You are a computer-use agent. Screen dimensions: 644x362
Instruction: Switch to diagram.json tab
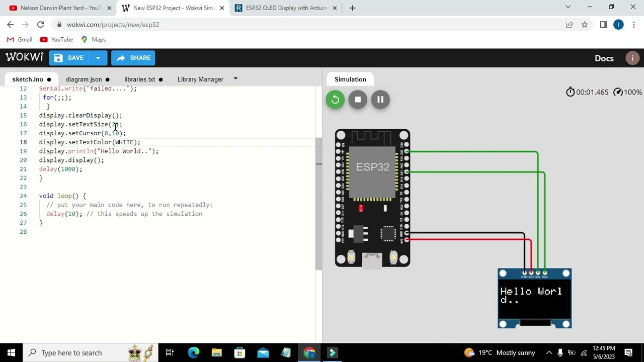click(x=88, y=79)
